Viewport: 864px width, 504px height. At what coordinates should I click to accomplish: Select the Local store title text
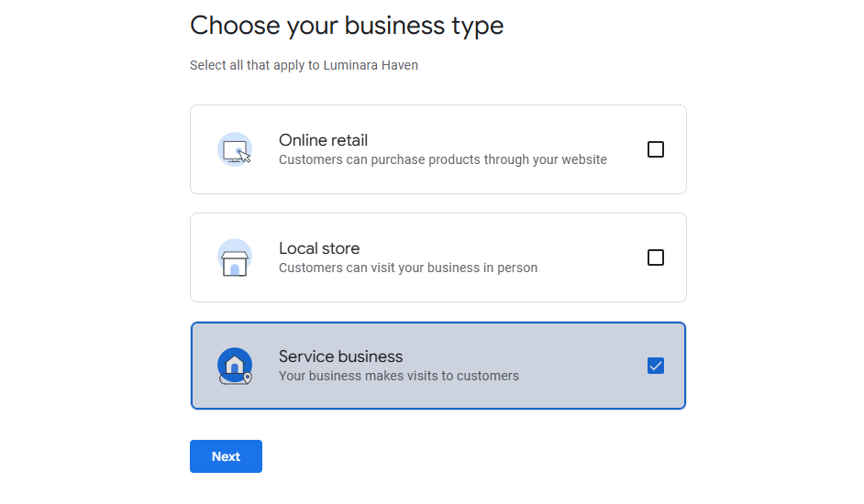(x=319, y=248)
